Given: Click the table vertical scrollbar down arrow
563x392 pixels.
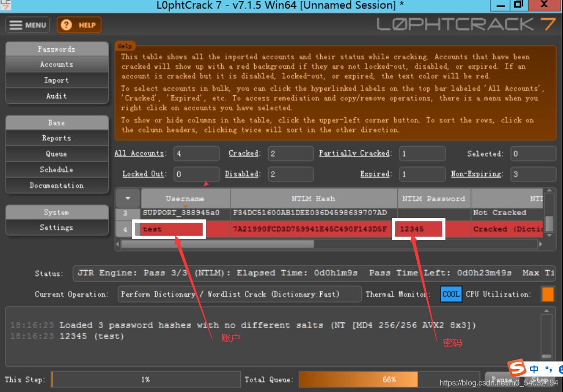Looking at the screenshot, I should (x=549, y=235).
